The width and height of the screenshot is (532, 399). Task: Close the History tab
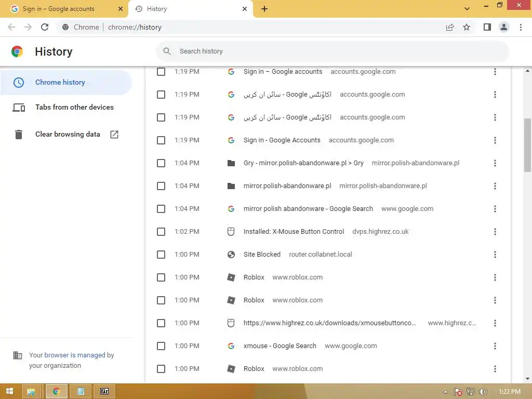coord(245,9)
